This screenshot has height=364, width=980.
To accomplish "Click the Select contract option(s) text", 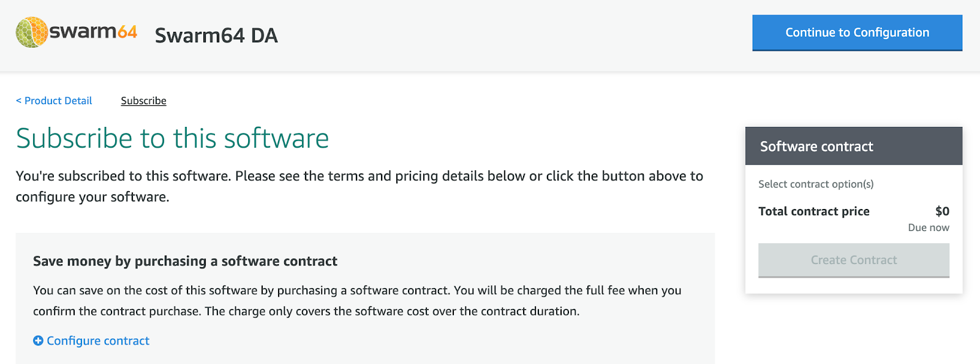I will pos(816,184).
